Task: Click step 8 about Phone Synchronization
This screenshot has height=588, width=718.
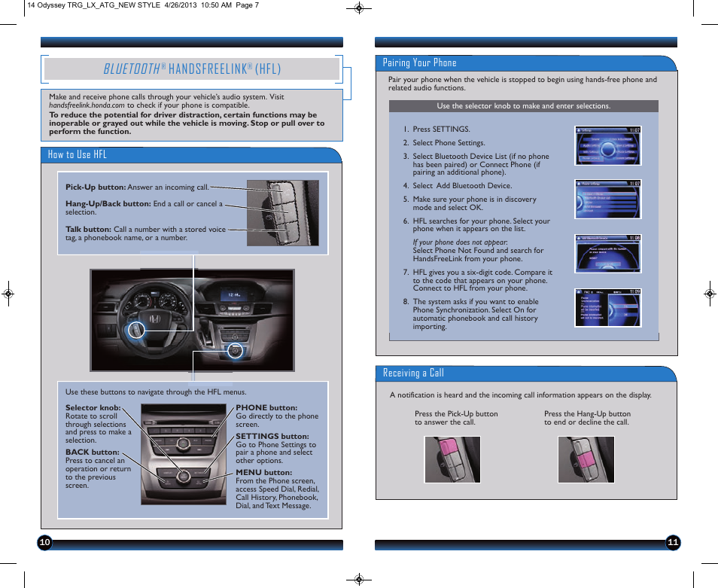Action: (470, 314)
